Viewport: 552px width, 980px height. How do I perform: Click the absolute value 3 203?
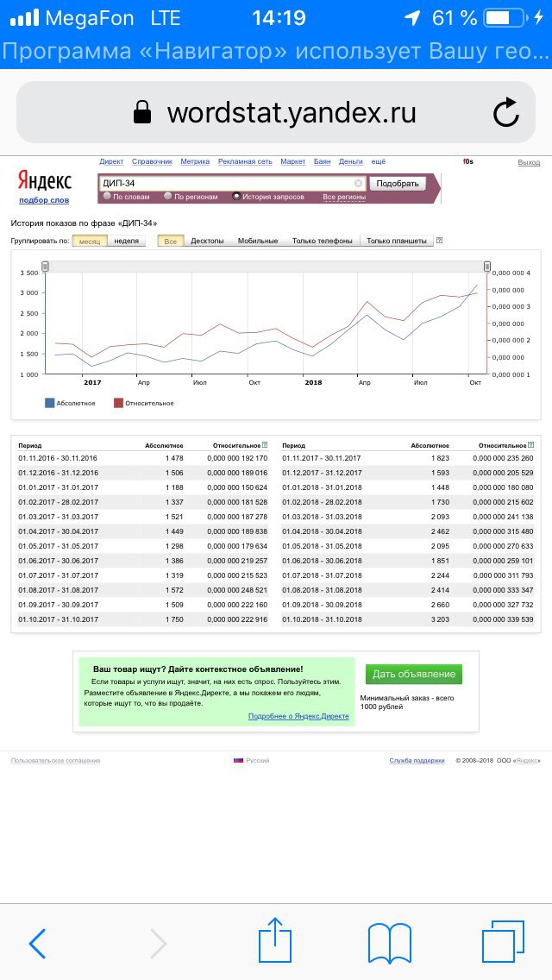(x=439, y=619)
